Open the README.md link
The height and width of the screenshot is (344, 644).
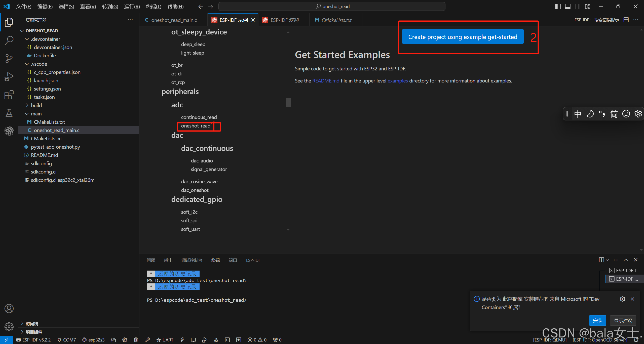[x=326, y=81]
